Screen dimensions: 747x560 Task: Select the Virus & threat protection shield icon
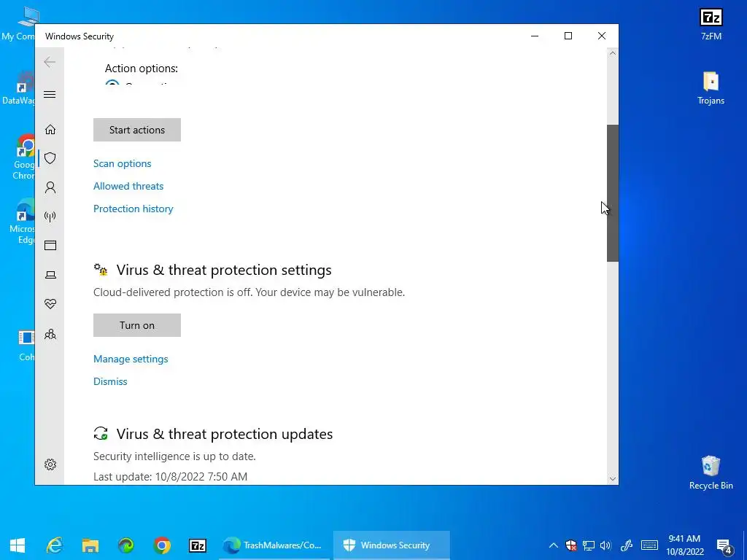pyautogui.click(x=50, y=158)
